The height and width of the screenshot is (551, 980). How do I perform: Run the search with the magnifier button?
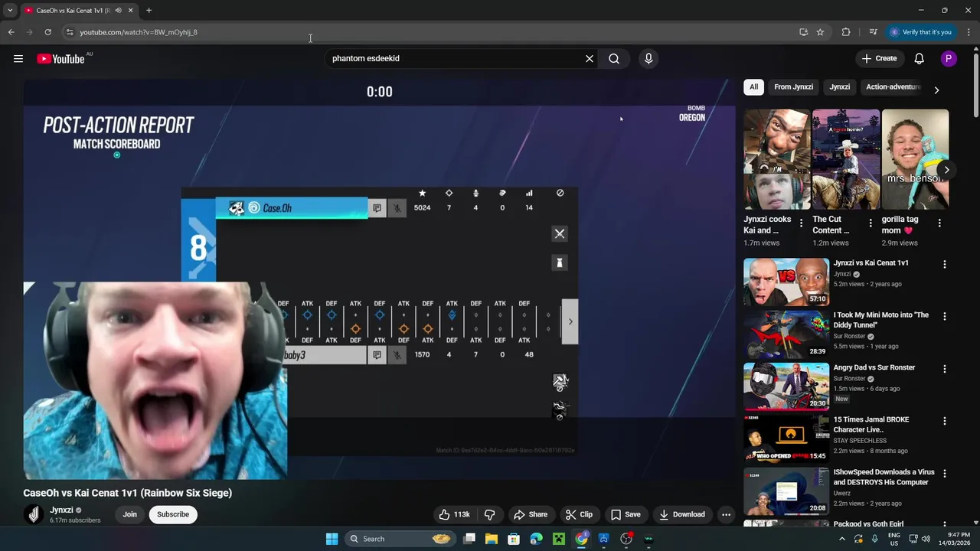point(614,59)
